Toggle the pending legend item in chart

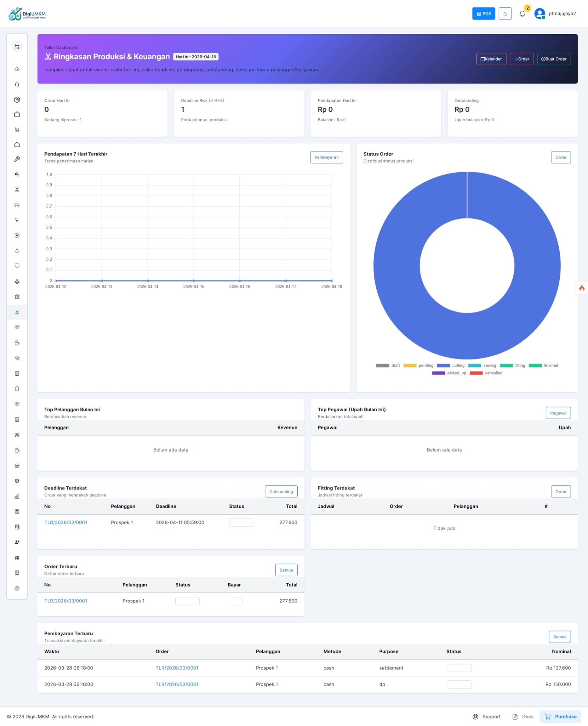418,365
